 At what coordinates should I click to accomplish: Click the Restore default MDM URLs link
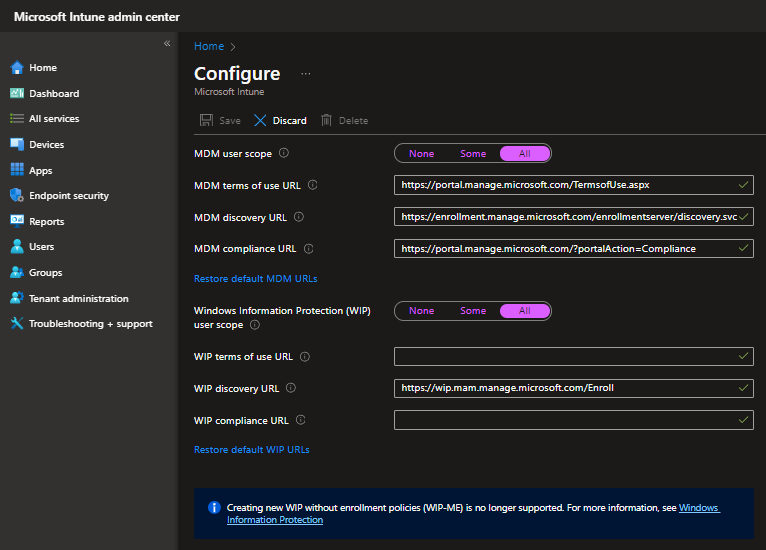255,278
